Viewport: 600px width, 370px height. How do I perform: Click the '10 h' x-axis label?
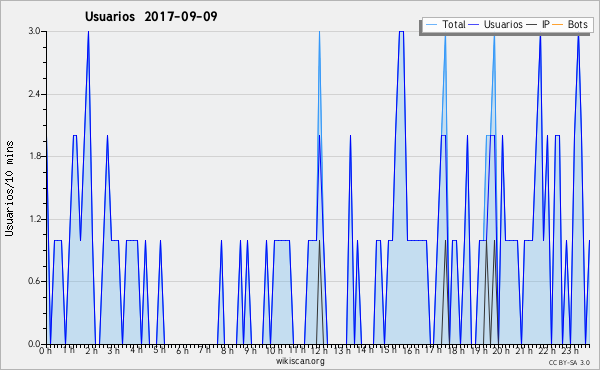tap(274, 350)
